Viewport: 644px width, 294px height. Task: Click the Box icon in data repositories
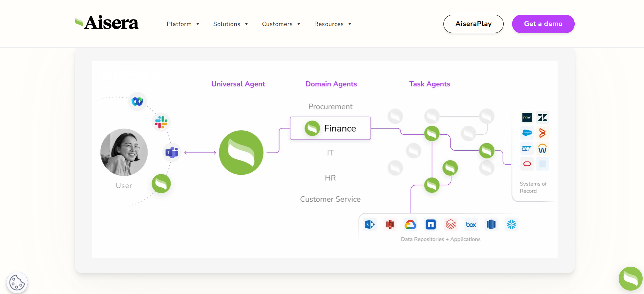[471, 225]
